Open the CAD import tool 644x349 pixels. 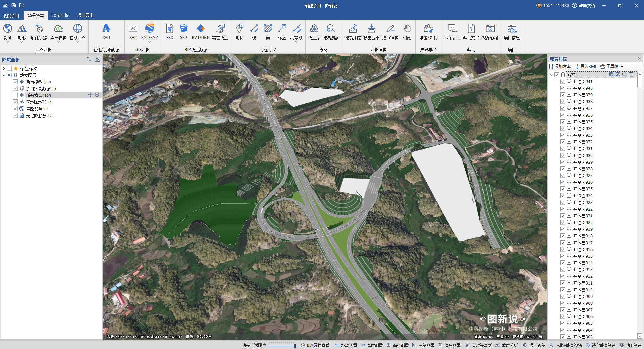pyautogui.click(x=106, y=32)
